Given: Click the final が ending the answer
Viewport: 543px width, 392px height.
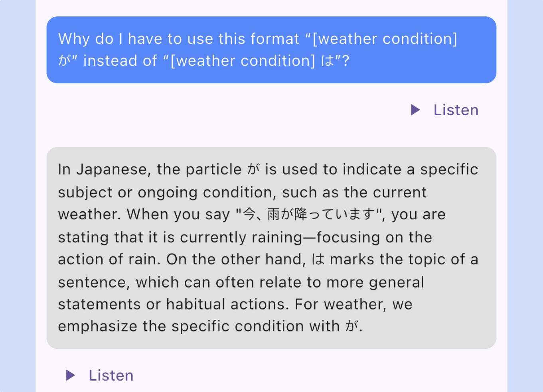Looking at the screenshot, I should pos(351,326).
